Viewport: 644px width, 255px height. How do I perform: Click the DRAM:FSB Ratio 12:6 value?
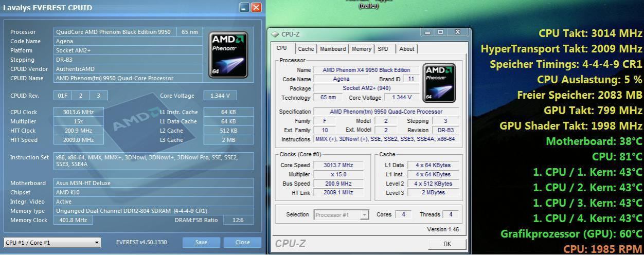[x=238, y=220]
